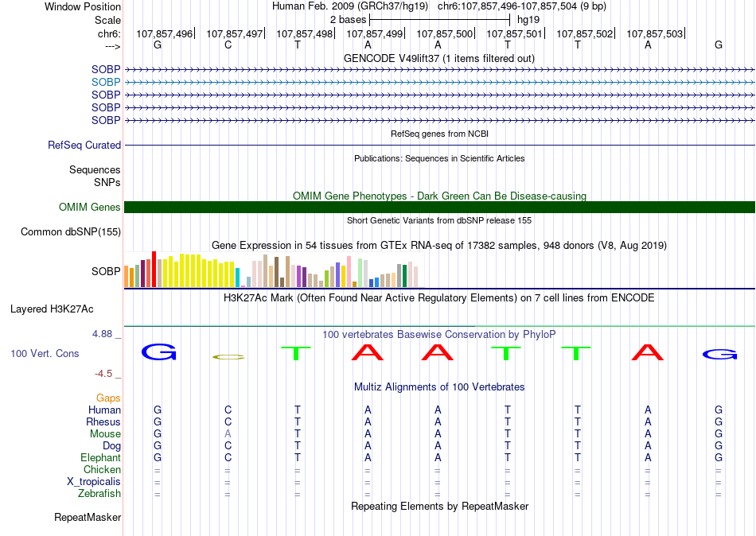Click the OMIM Genes track label
The width and height of the screenshot is (756, 536).
click(90, 208)
